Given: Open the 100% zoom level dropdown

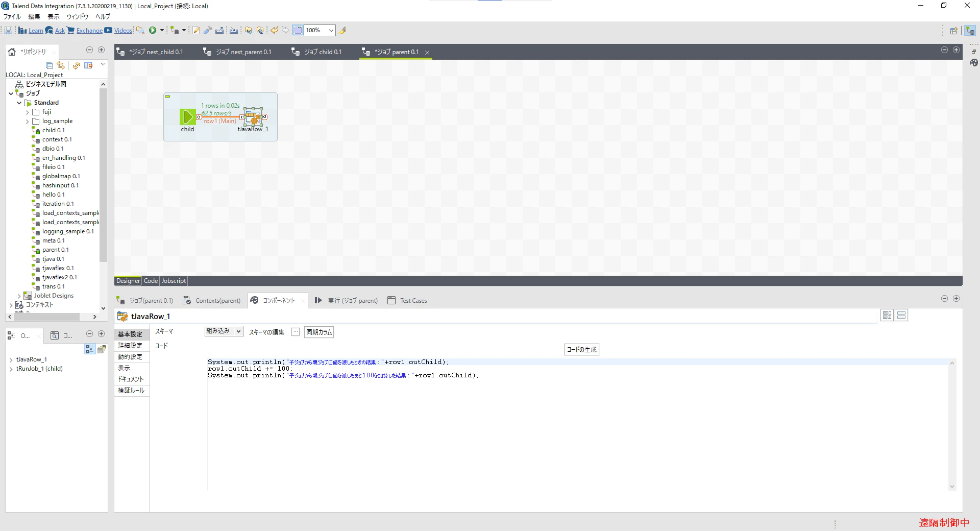Looking at the screenshot, I should point(331,30).
